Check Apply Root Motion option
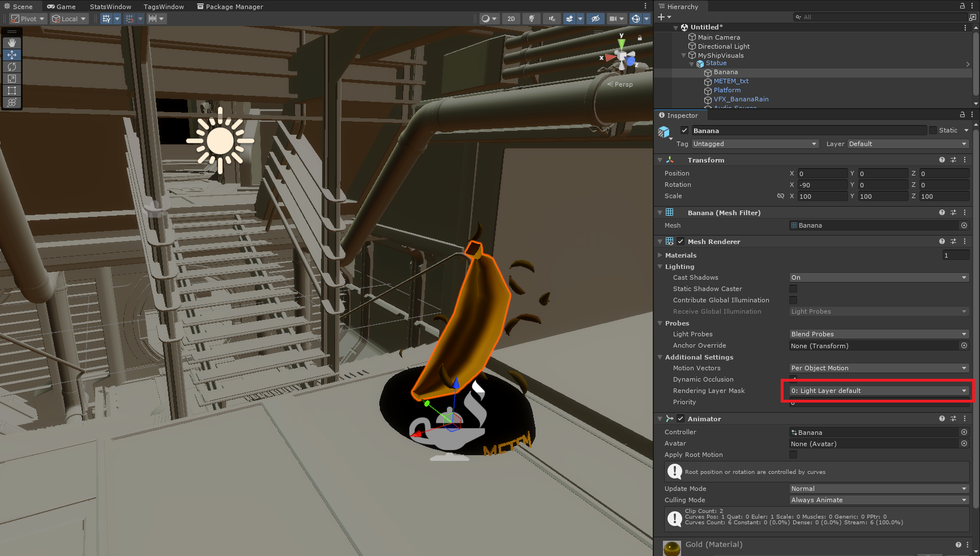Viewport: 980px width, 556px height. click(793, 455)
